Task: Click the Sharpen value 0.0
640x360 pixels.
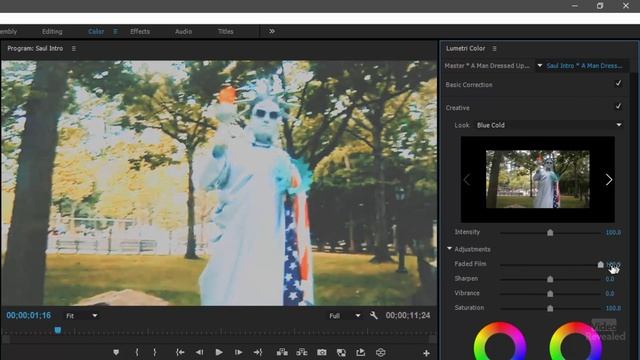Action: click(x=609, y=279)
